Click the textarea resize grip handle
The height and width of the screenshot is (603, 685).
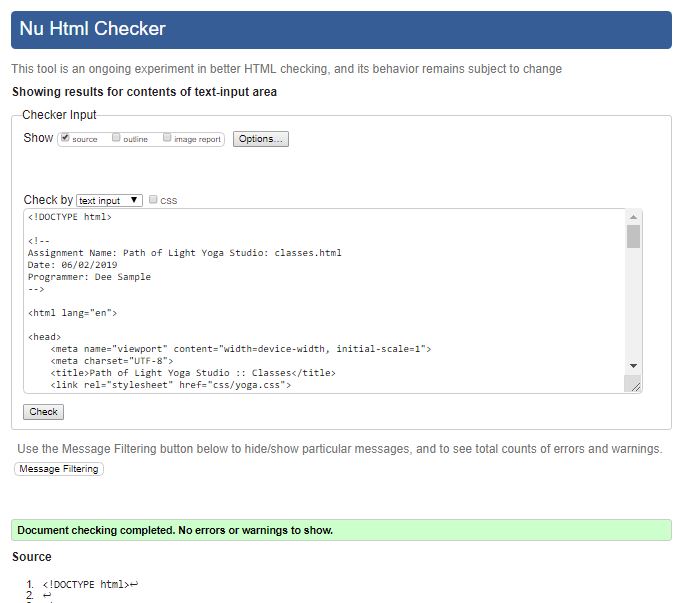click(x=633, y=384)
